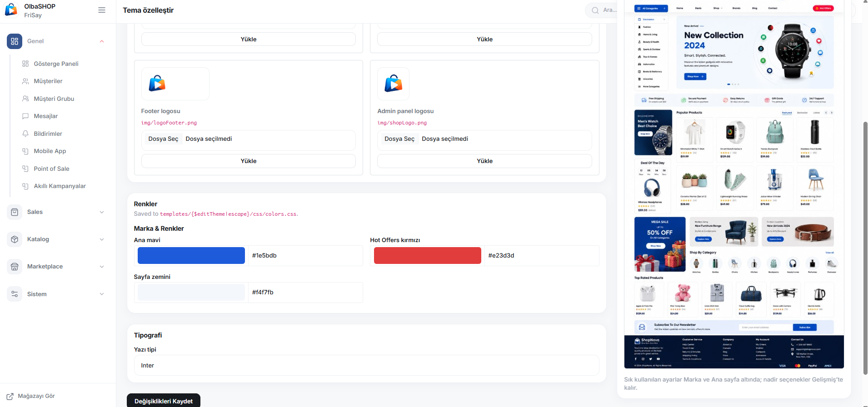Click the Genel grid icon
The image size is (868, 407).
pos(15,41)
